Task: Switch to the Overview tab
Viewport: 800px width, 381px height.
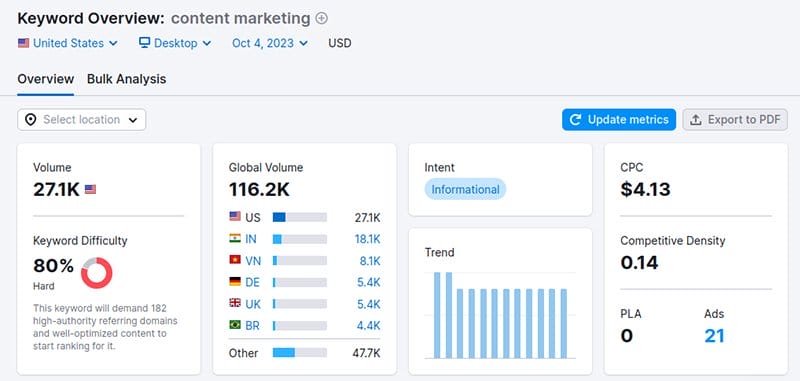Action: tap(45, 80)
